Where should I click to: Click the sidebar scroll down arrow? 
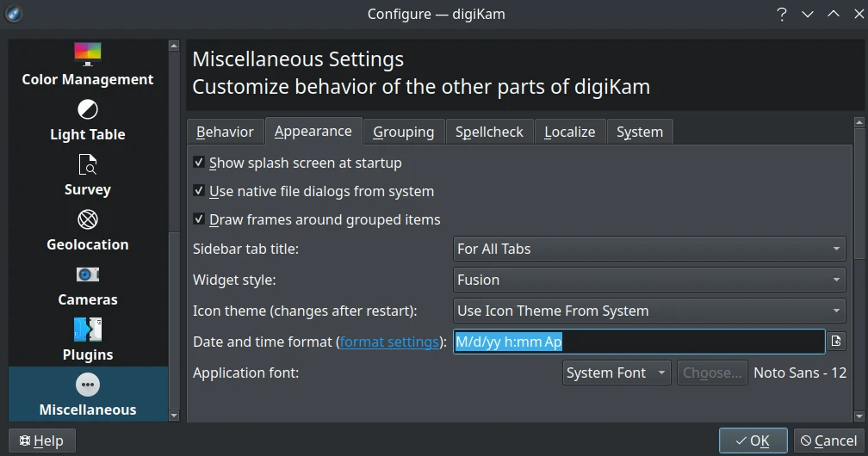pos(174,416)
